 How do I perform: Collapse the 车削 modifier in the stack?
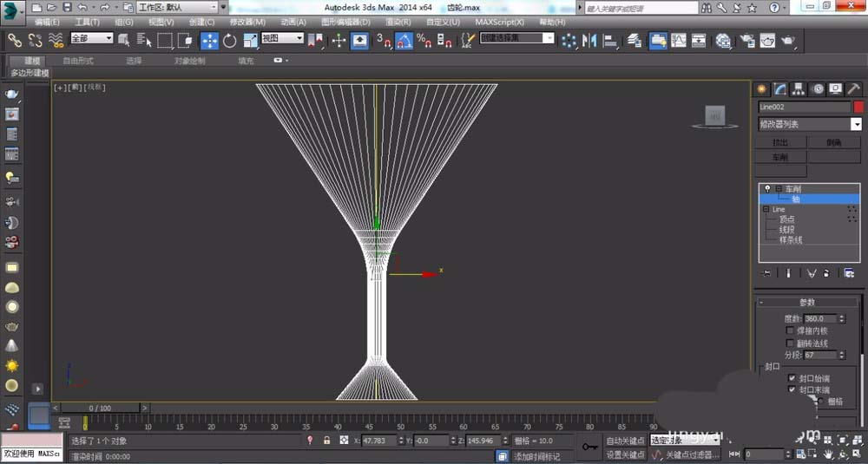point(779,188)
